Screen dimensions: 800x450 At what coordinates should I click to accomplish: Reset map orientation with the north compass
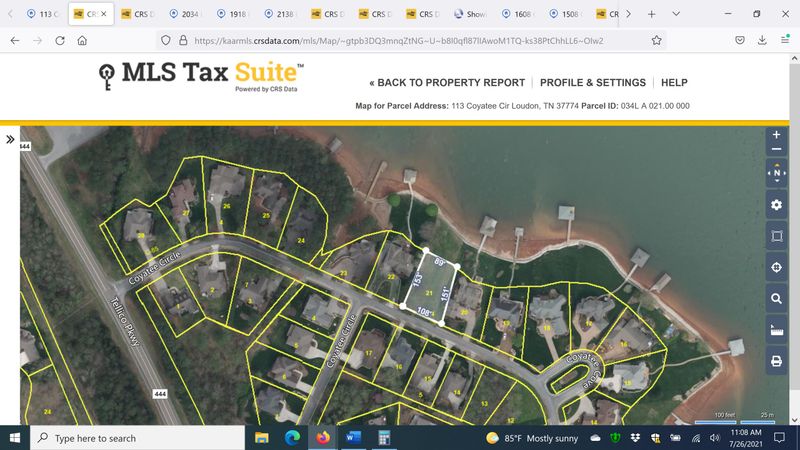click(777, 173)
